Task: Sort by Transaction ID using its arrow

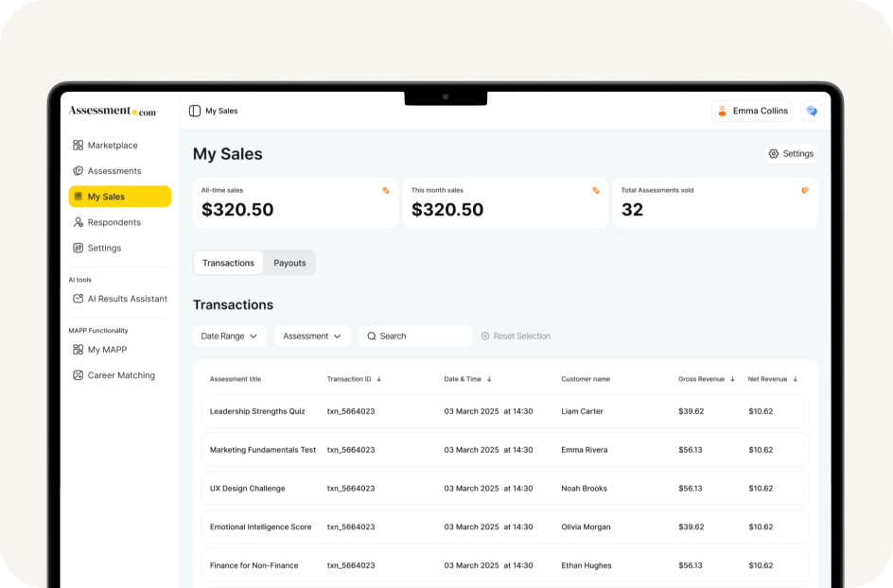Action: pyautogui.click(x=379, y=378)
